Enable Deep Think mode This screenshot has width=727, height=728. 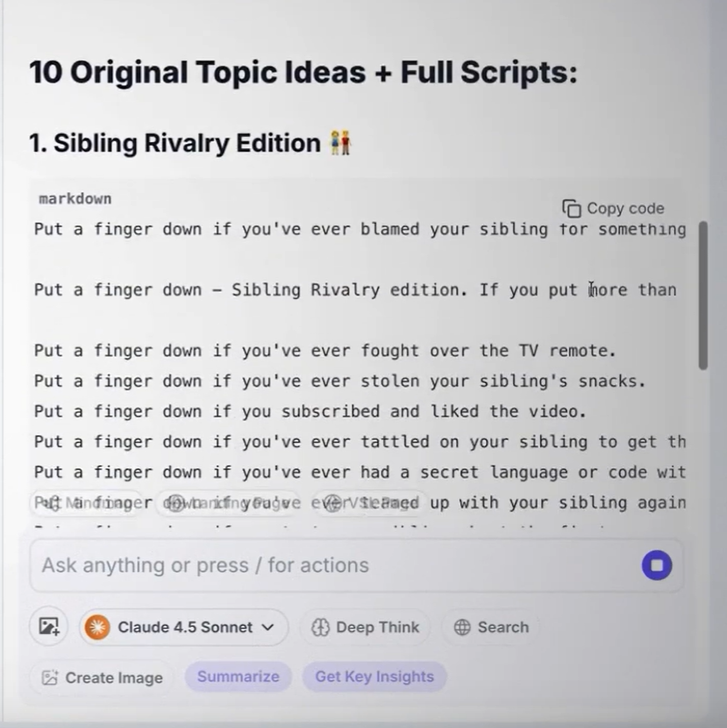click(x=366, y=627)
